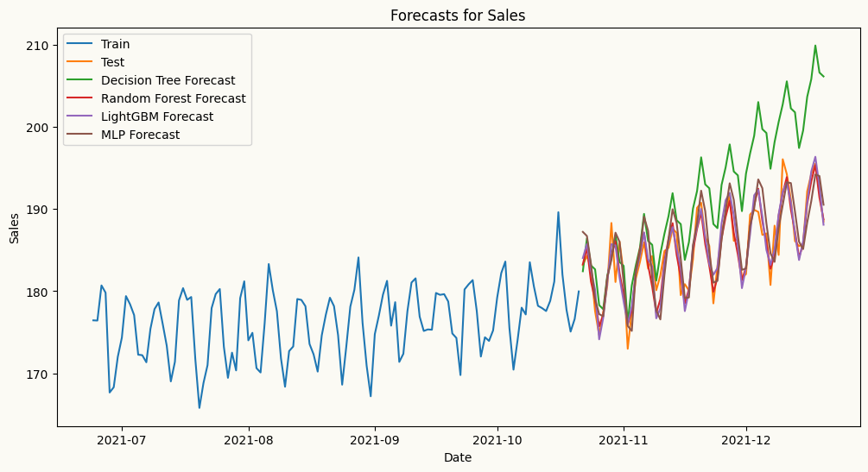Click the 2021-12 x-axis tick label
Viewport: 868px width, 472px height.
pyautogui.click(x=746, y=439)
